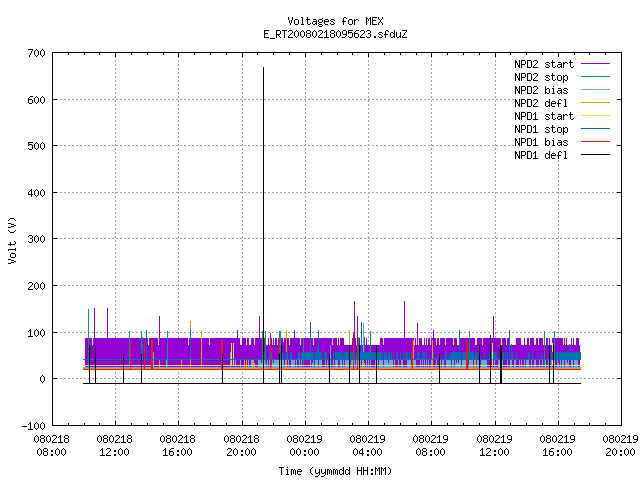
Task: Click the y-axis value 600
Action: click(x=36, y=100)
